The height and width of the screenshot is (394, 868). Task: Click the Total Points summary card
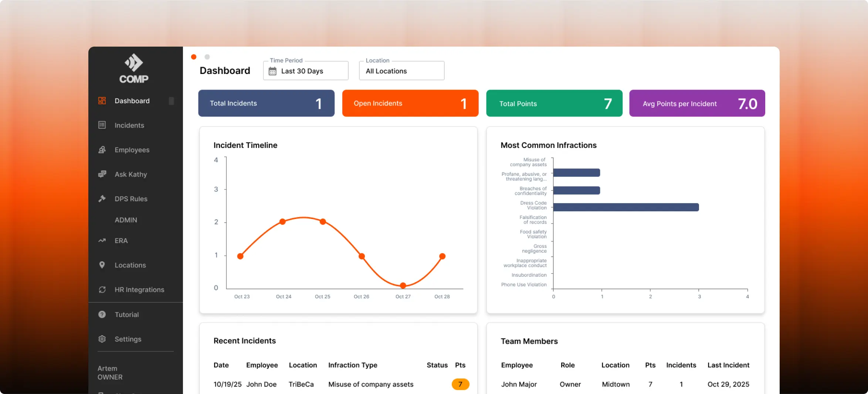[x=554, y=103]
